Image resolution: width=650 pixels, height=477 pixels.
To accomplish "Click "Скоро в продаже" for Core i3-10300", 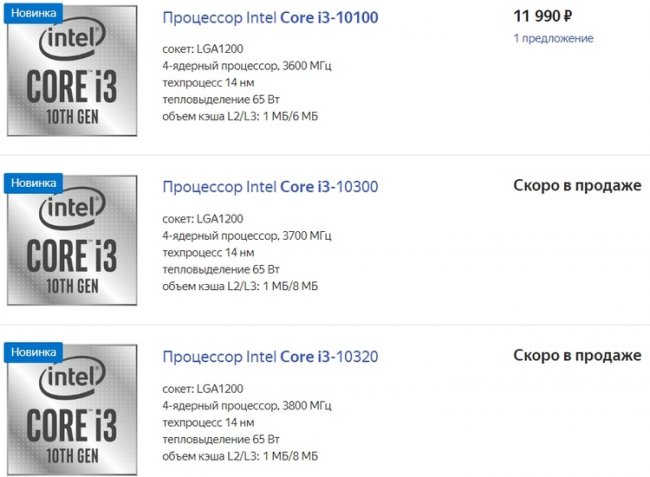I will tap(577, 186).
